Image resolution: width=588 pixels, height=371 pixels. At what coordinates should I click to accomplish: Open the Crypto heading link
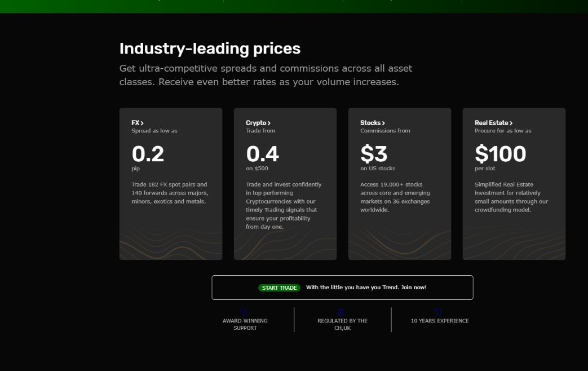point(256,123)
